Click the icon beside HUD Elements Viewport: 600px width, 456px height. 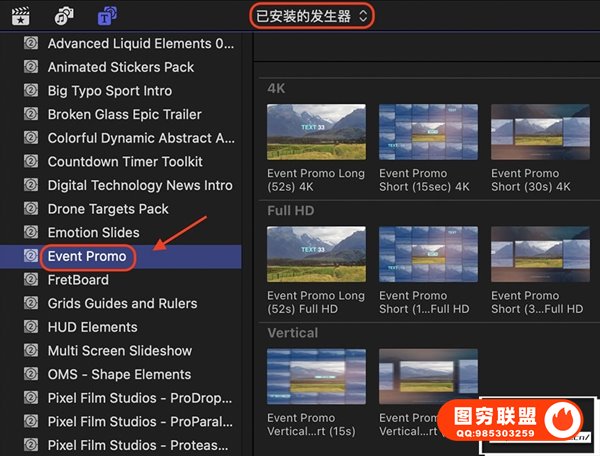coord(31,327)
